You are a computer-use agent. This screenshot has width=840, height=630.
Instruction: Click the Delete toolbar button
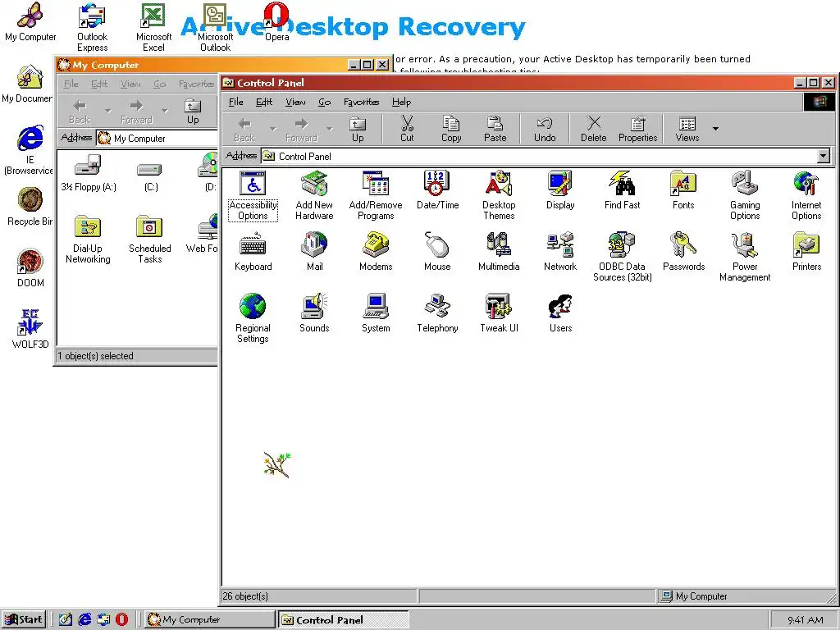pos(594,129)
